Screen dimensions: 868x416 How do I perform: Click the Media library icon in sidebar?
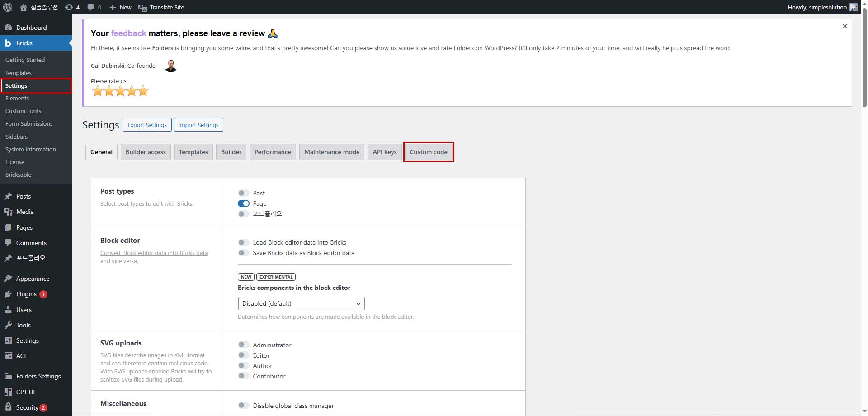8,212
